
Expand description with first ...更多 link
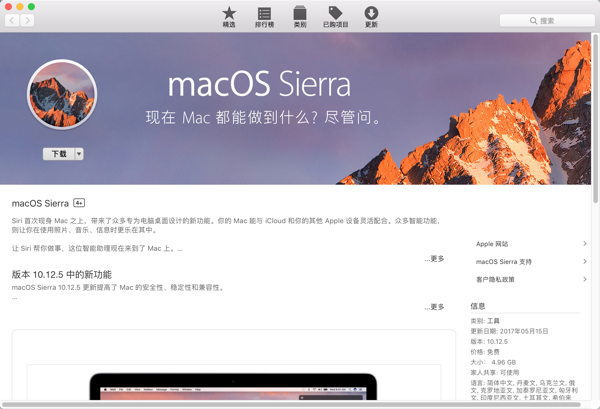click(x=434, y=259)
